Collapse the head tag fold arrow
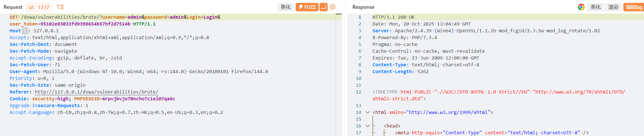This screenshot has height=136, width=644. click(368, 126)
